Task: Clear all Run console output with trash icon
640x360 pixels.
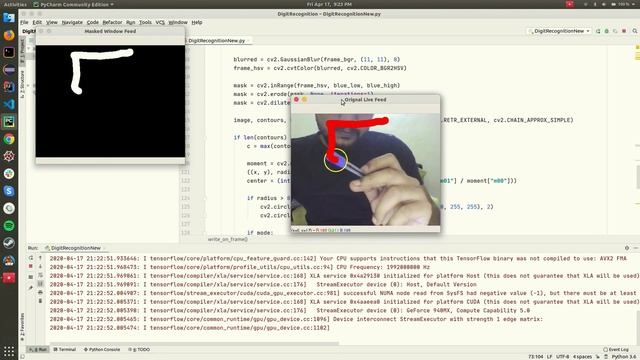Action: pos(40,301)
